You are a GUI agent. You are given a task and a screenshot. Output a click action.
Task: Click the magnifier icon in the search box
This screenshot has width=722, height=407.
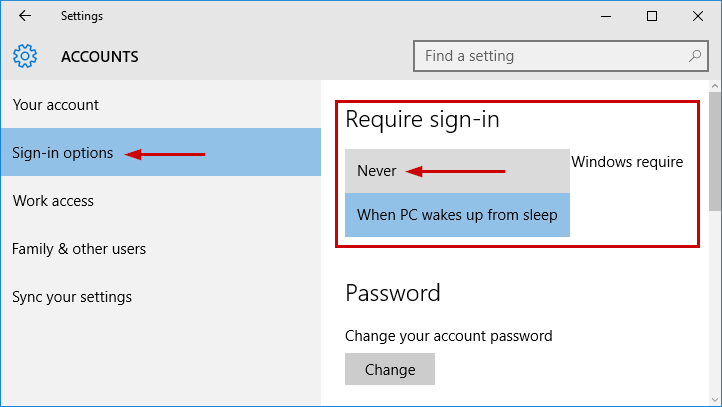point(695,56)
